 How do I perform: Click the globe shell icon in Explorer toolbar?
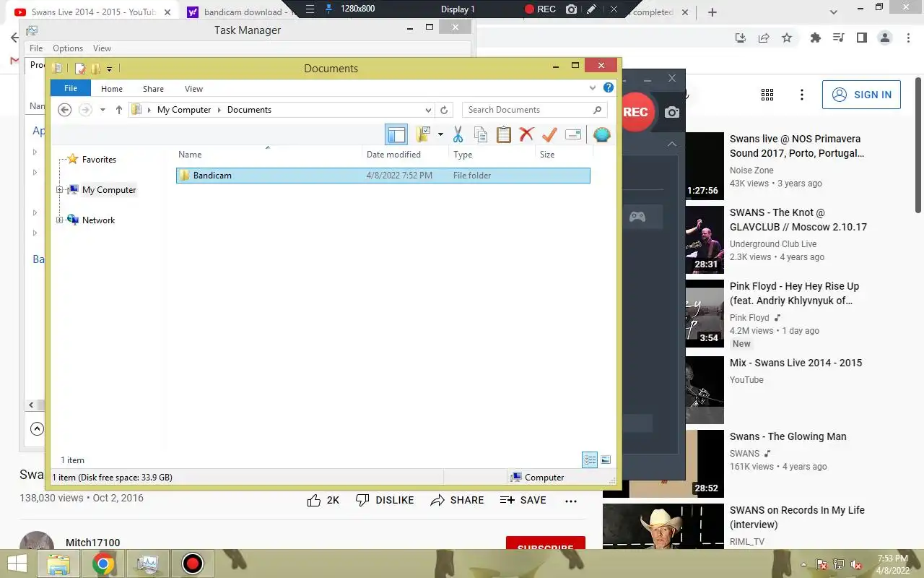(601, 134)
